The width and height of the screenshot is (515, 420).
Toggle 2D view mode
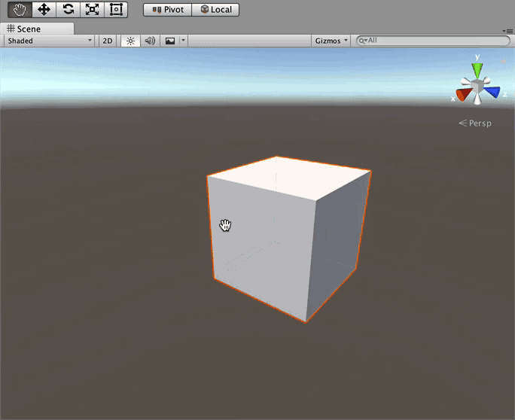(108, 41)
